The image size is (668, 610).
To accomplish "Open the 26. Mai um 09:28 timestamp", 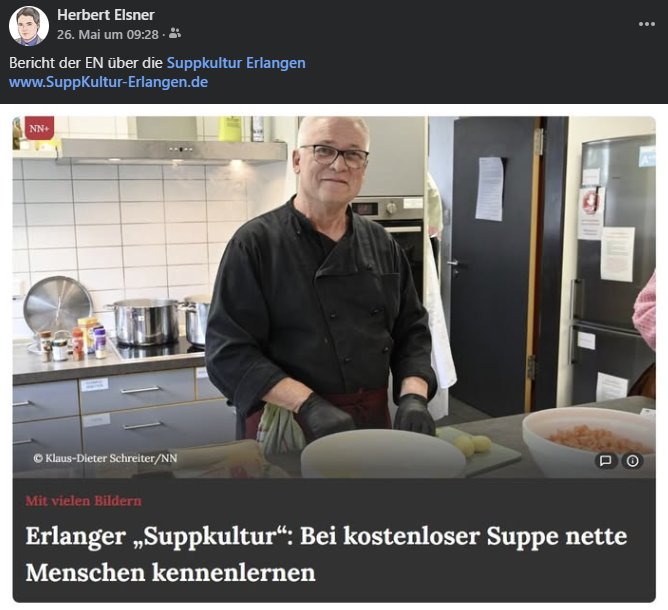I will 108,34.
